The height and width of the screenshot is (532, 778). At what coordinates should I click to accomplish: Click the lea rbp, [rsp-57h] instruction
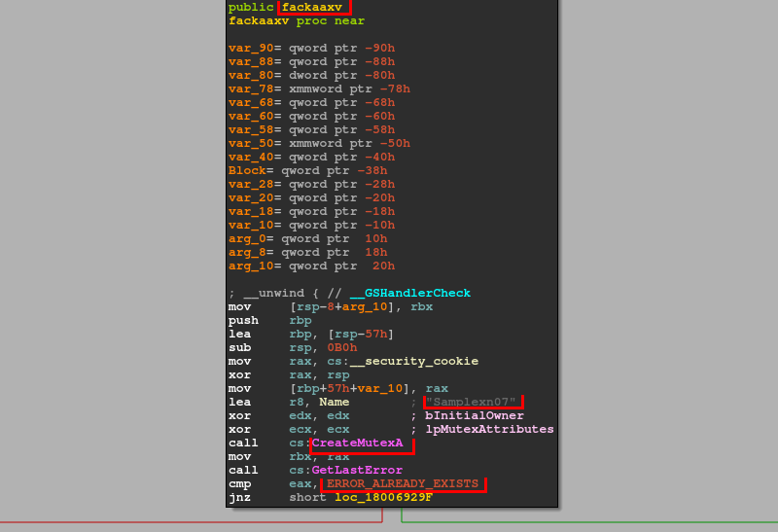point(311,334)
